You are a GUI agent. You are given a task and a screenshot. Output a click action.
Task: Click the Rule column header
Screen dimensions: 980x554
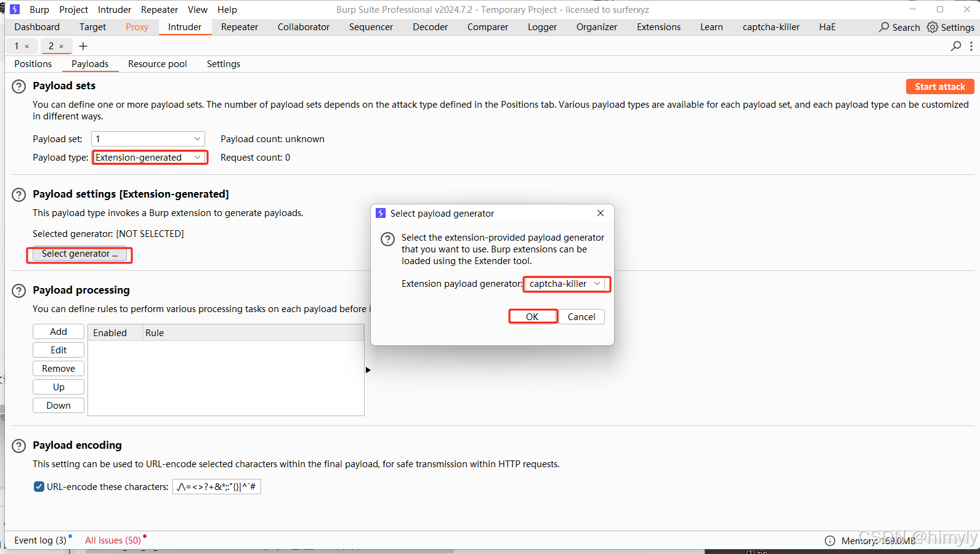(254, 333)
